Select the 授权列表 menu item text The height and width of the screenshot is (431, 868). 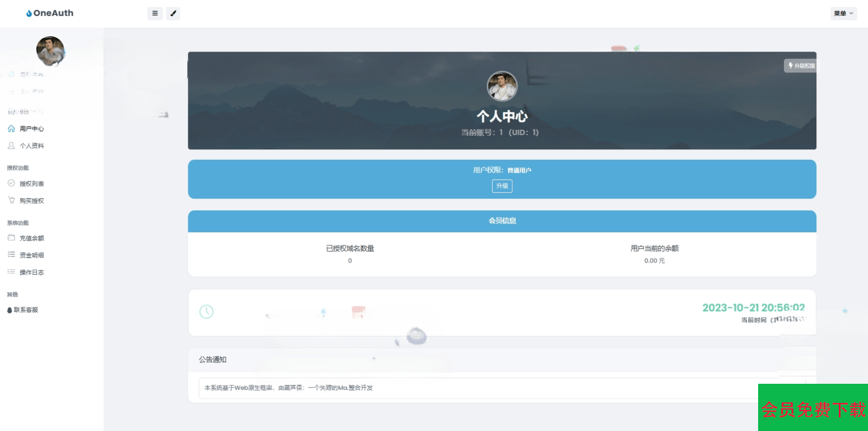click(32, 184)
